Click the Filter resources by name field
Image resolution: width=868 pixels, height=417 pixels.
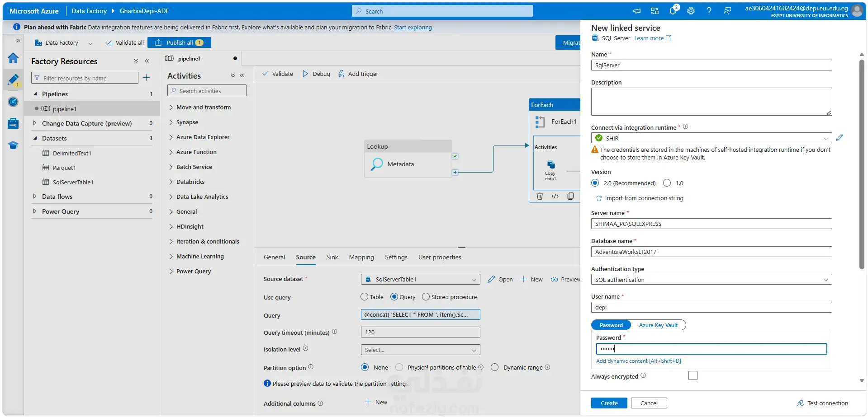click(85, 78)
